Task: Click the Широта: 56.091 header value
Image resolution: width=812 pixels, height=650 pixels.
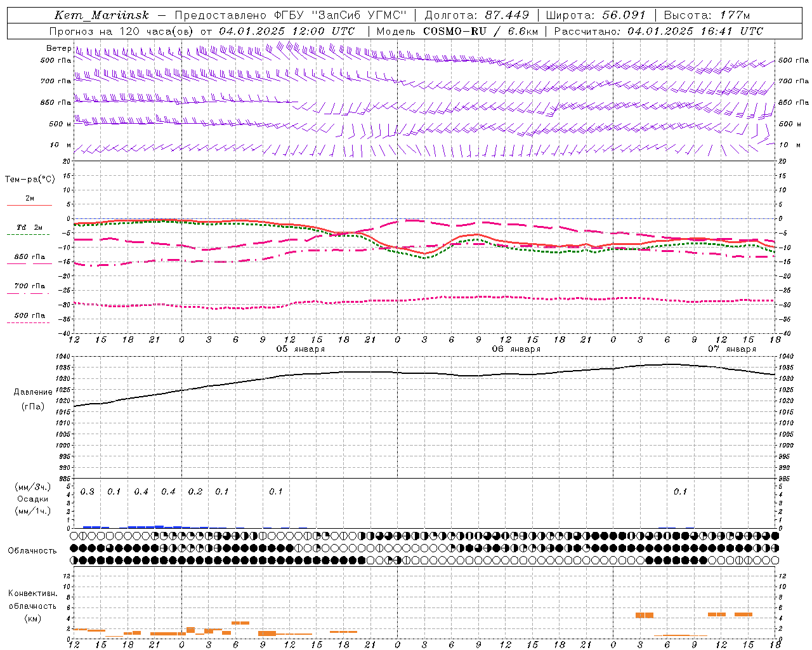Action: pyautogui.click(x=595, y=15)
